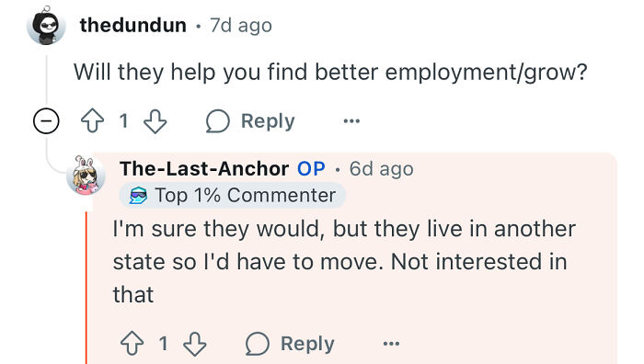Click the 6d ago timestamp

pos(381,169)
